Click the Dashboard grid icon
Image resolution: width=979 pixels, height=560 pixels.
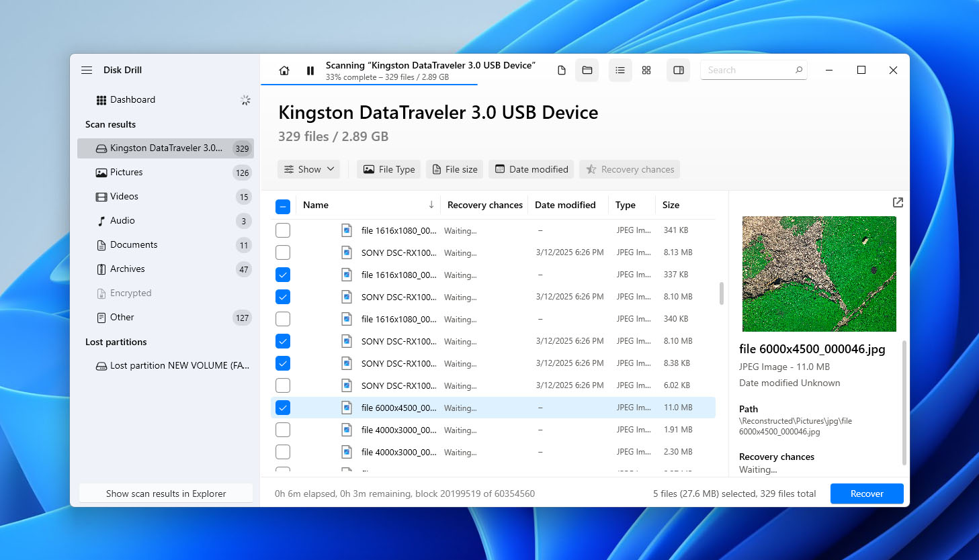coord(101,100)
